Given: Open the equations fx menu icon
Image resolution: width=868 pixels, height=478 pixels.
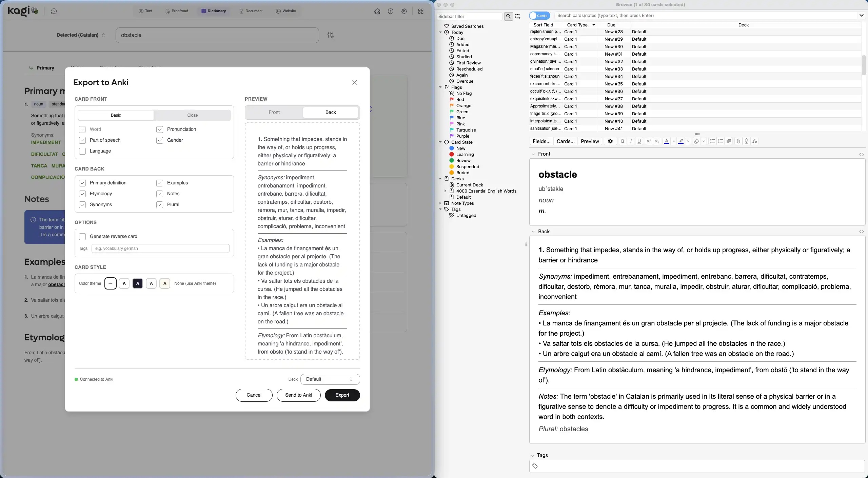Looking at the screenshot, I should click(x=754, y=141).
